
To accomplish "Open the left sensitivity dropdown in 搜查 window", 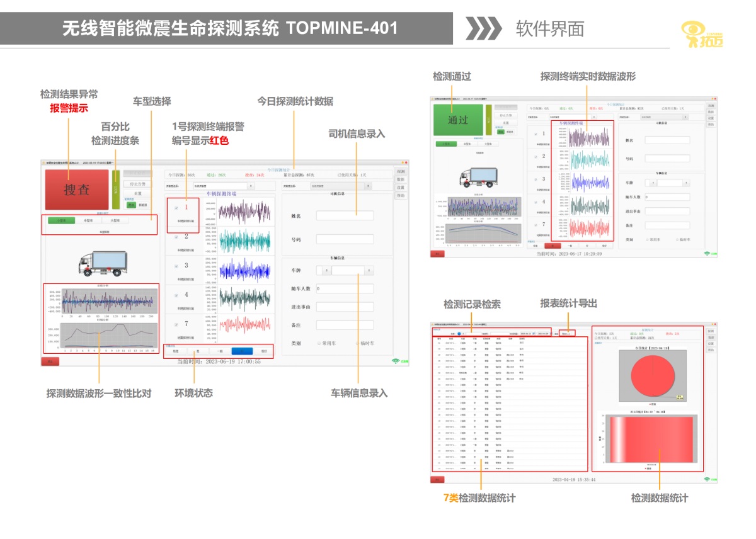I will [x=223, y=186].
